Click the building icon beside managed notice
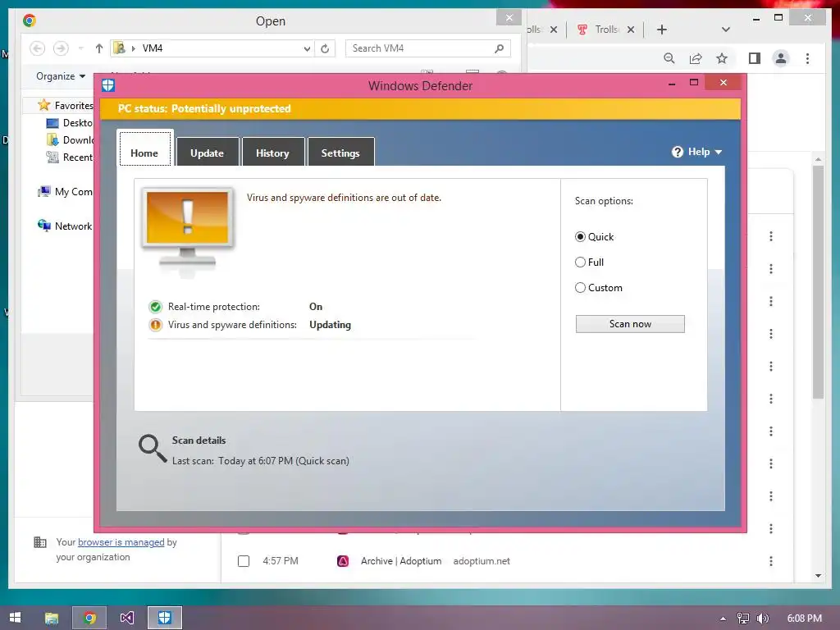 [x=40, y=542]
